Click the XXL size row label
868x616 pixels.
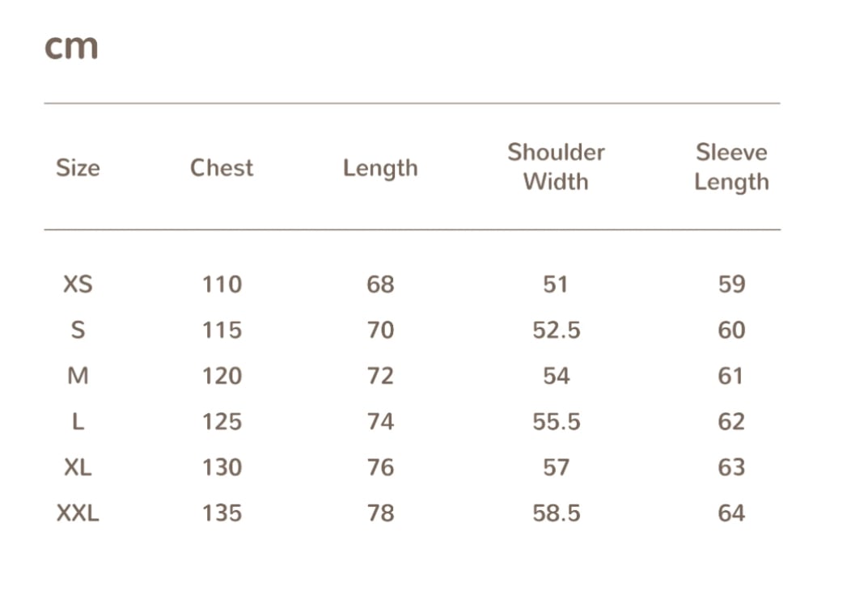78,513
